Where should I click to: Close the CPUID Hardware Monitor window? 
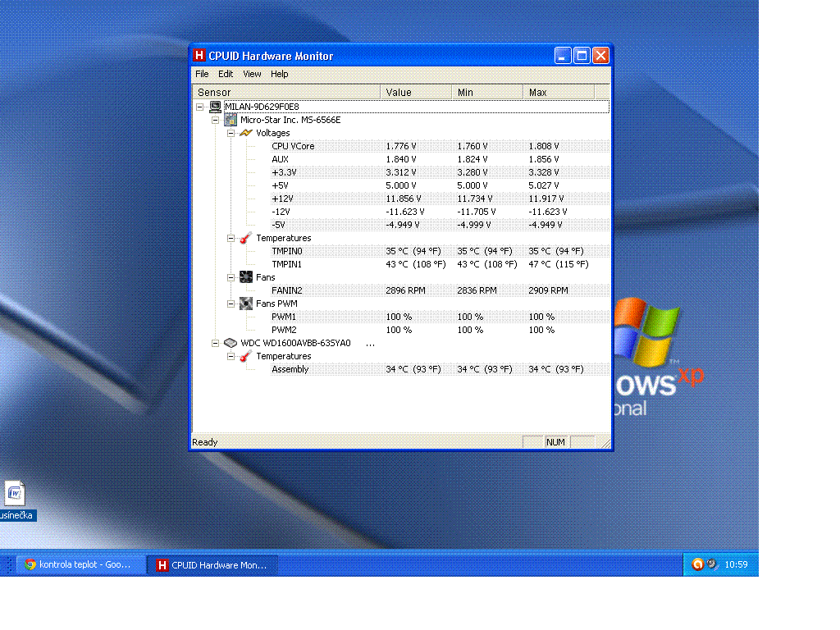[x=601, y=55]
